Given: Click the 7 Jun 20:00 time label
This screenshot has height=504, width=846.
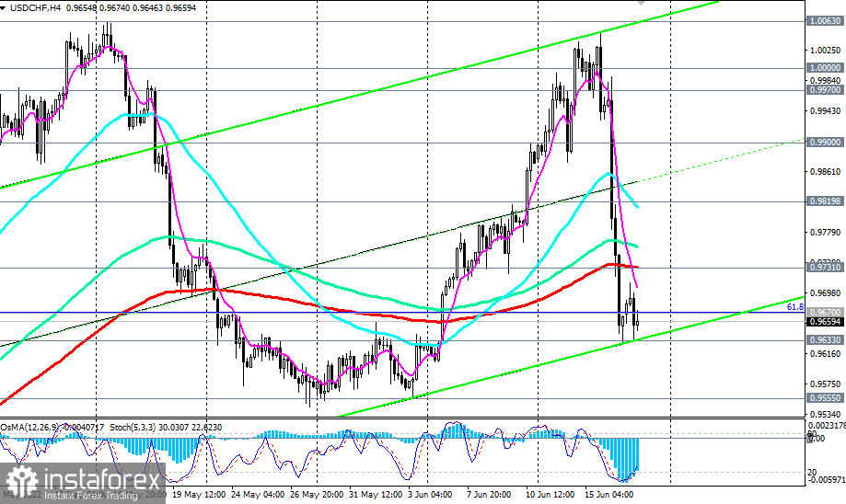Looking at the screenshot, I should 489,494.
